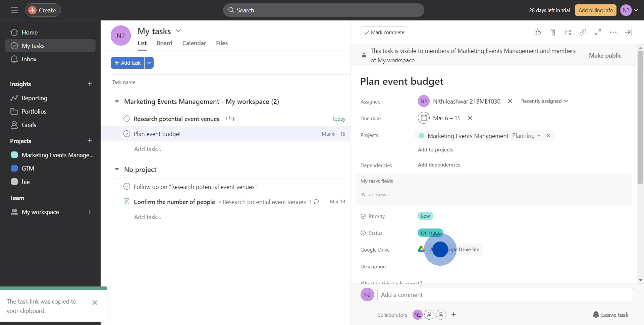This screenshot has width=644, height=325.
Task: Switch to the Calendar tab
Action: pos(194,43)
